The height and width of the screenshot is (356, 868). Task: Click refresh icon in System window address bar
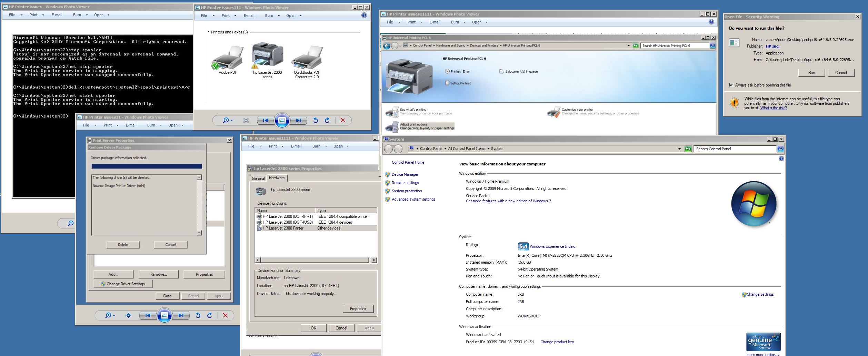[688, 149]
